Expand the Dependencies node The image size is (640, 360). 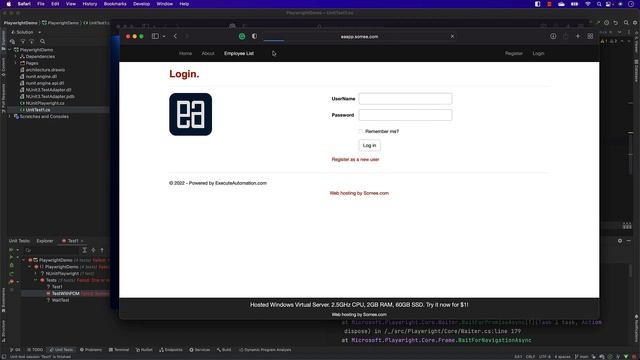point(16,56)
